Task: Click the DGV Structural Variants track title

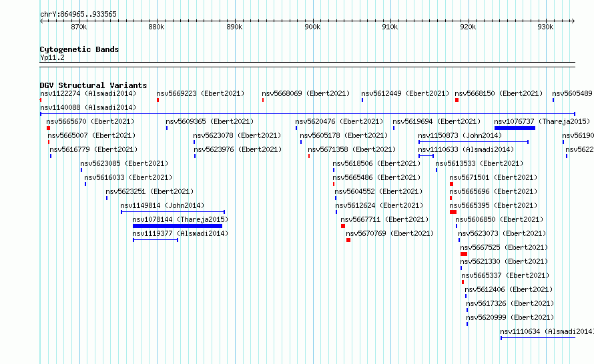Action: (93, 85)
